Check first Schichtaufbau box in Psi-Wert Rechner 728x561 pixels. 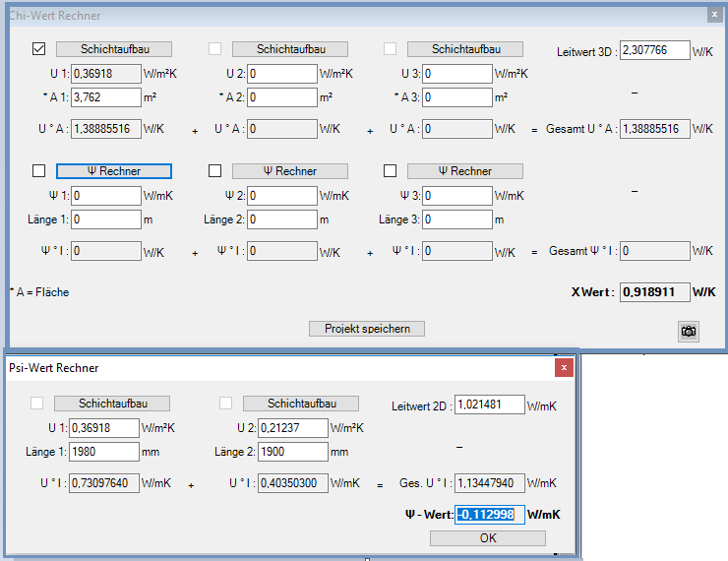(37, 404)
